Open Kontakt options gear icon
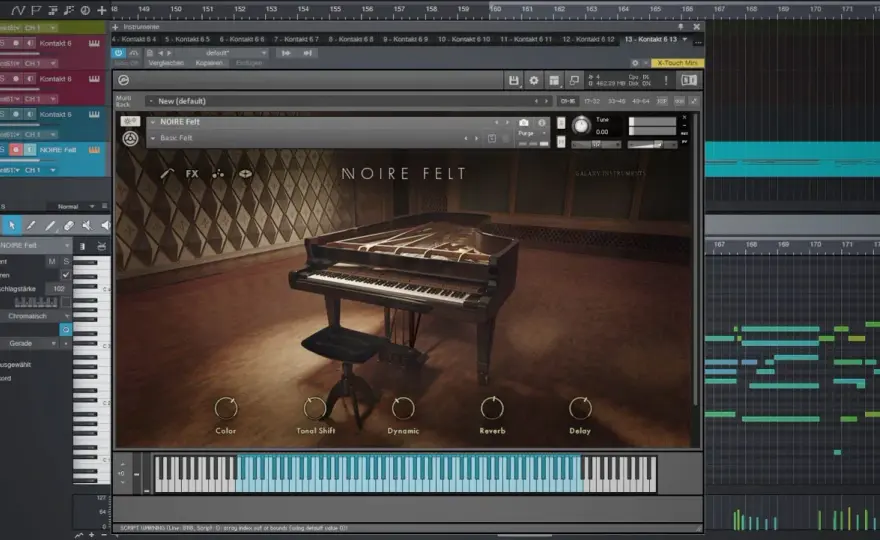880x540 pixels. pos(534,80)
